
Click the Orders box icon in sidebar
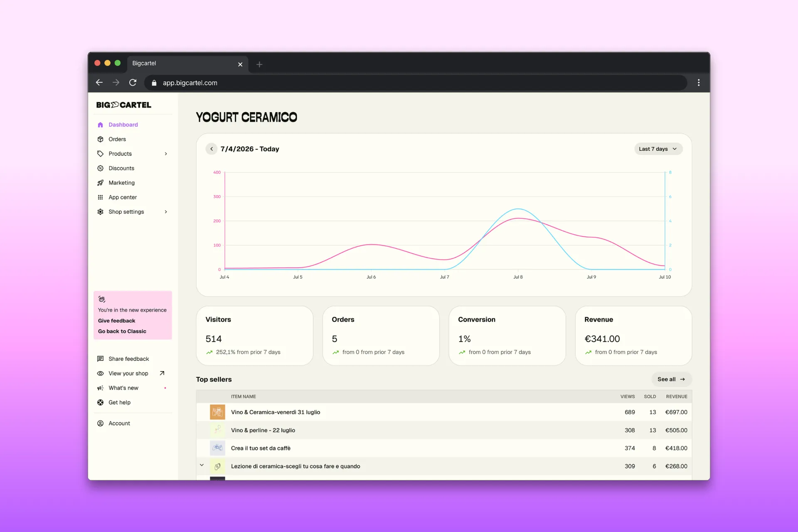[x=100, y=139]
